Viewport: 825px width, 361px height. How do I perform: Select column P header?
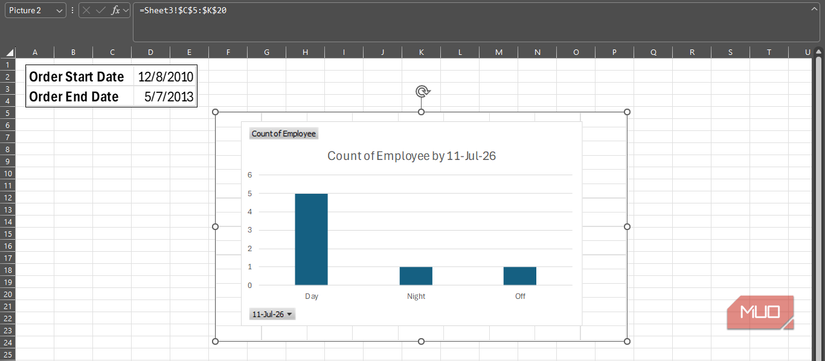[614, 52]
